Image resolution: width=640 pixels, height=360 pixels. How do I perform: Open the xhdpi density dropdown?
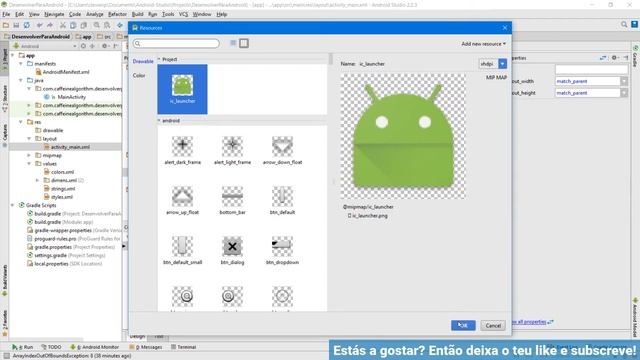(x=502, y=64)
